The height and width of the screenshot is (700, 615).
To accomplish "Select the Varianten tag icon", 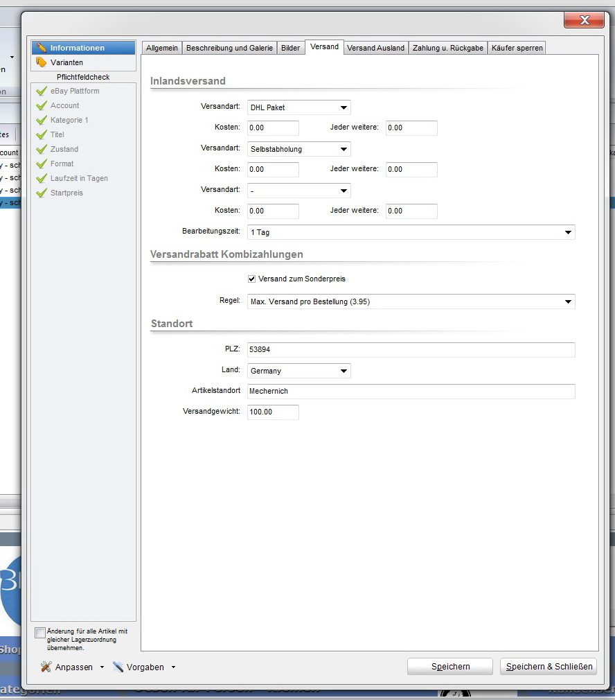I will click(42, 62).
